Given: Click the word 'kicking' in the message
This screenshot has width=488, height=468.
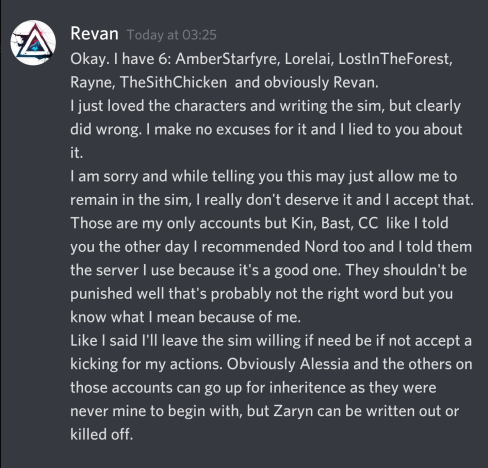Looking at the screenshot, I should tap(94, 365).
